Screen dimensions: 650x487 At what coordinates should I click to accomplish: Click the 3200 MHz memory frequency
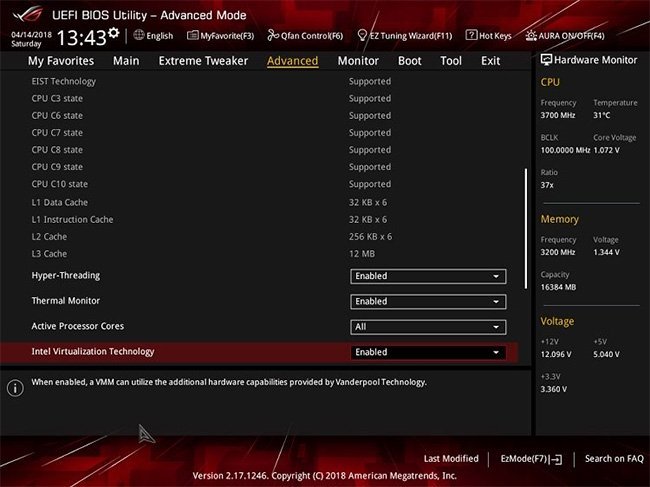[558, 252]
